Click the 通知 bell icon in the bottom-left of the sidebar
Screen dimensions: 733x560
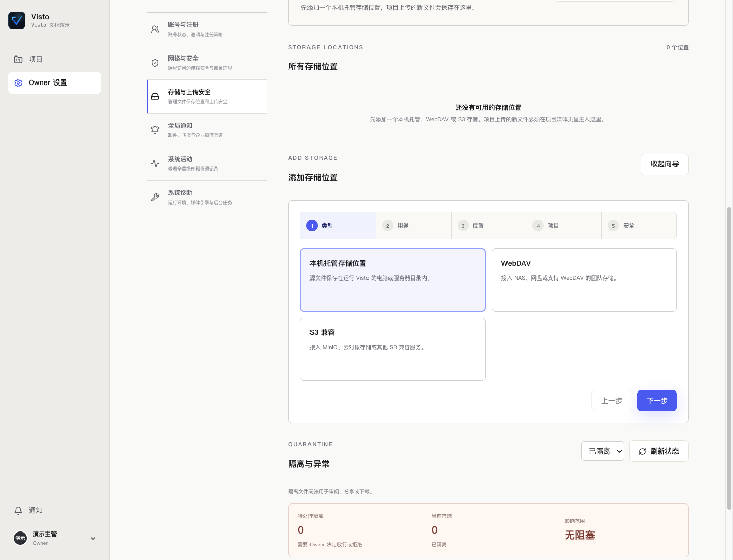[18, 511]
